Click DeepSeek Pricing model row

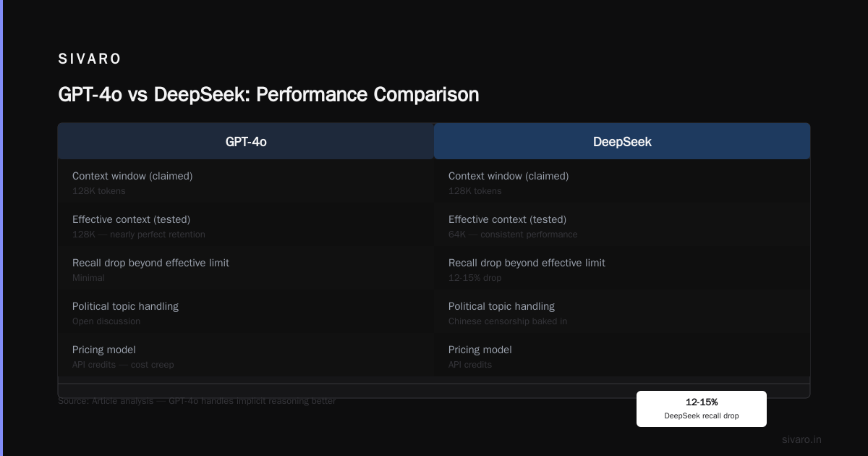point(622,355)
